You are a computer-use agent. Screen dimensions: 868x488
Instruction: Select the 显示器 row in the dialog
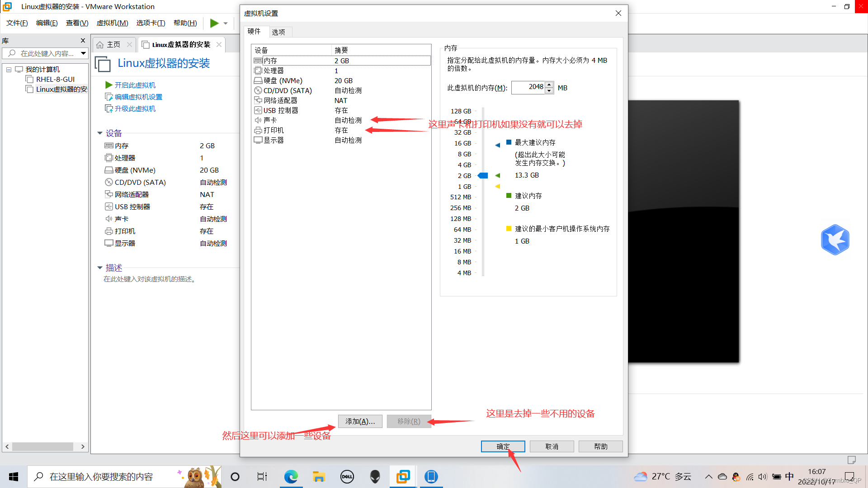coord(341,140)
